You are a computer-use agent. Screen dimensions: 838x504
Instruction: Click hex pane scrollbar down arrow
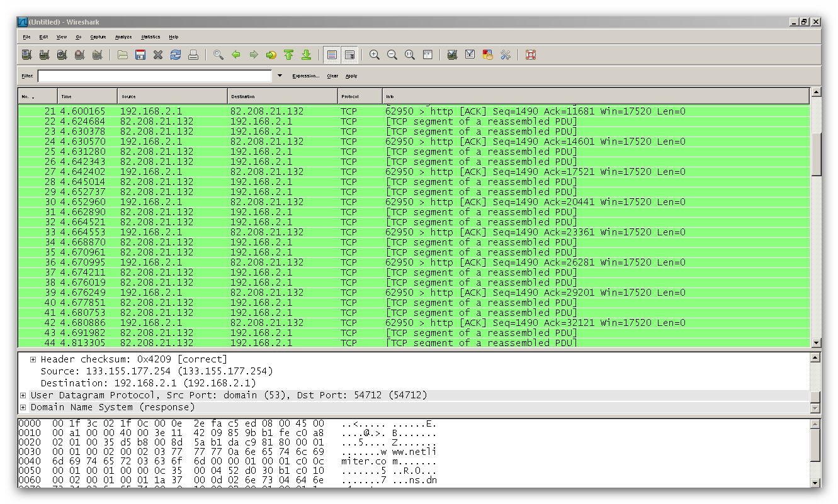coord(816,482)
